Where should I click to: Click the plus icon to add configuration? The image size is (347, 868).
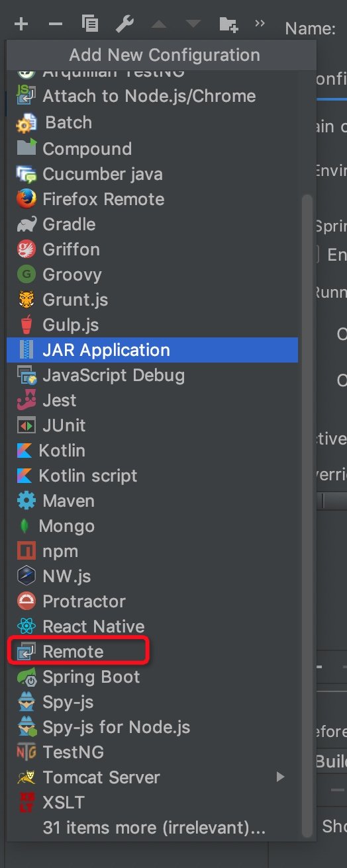[21, 24]
